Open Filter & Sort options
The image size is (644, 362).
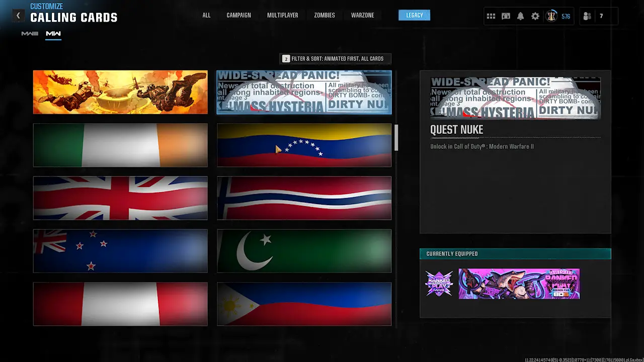pyautogui.click(x=335, y=59)
